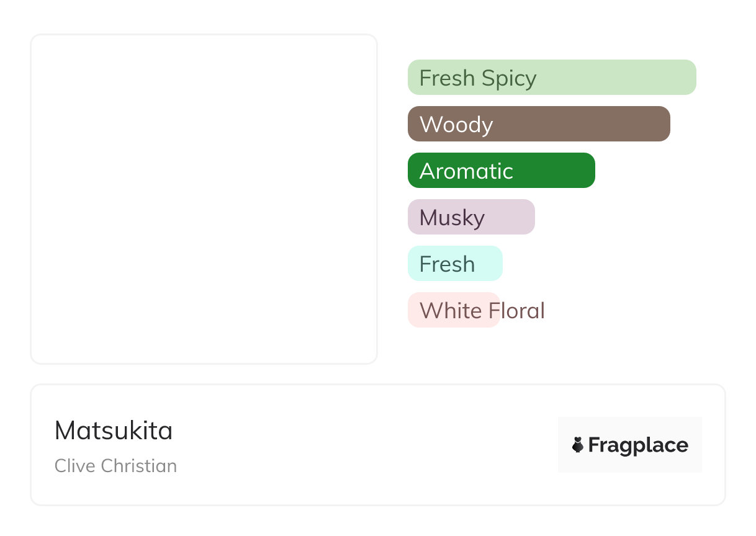
Task: Click the 'Woody' text label
Action: click(x=456, y=125)
